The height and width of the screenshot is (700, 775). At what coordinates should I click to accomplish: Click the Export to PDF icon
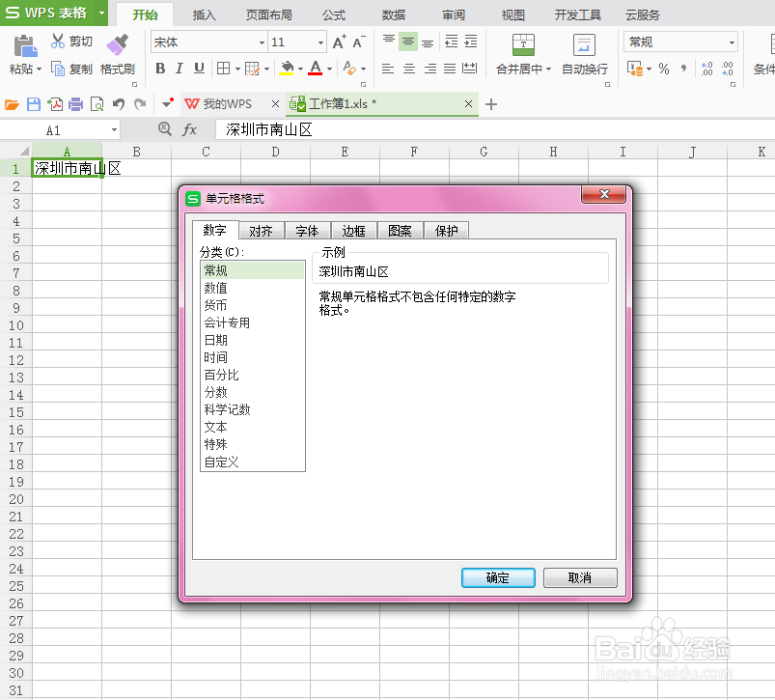54,103
